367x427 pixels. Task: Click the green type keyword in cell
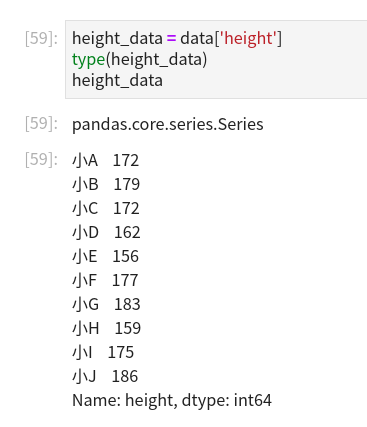(x=89, y=60)
